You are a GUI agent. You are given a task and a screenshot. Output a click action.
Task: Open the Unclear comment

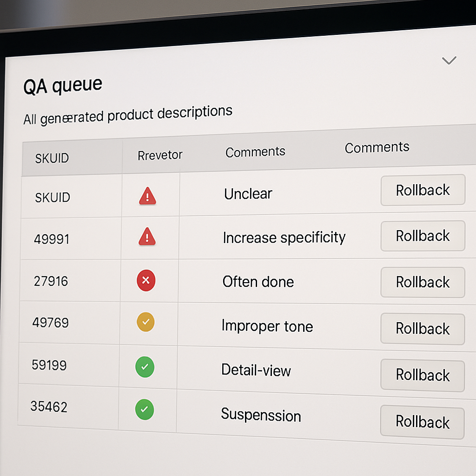tap(248, 194)
